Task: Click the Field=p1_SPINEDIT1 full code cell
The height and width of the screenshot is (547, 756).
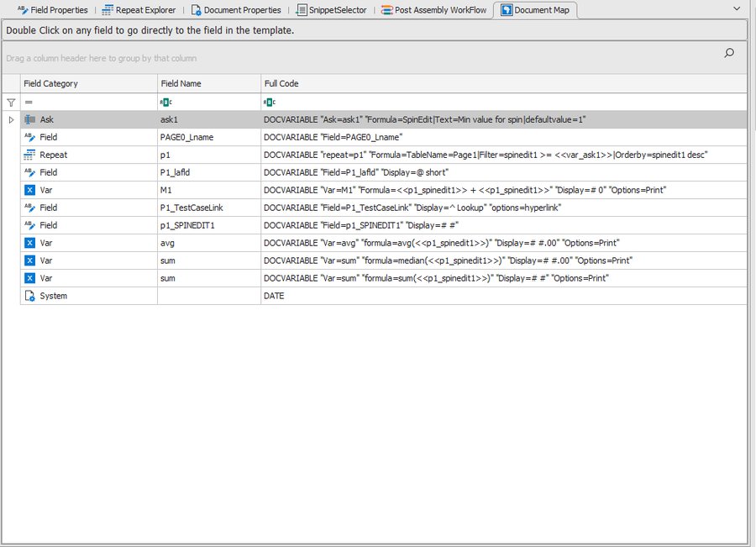Action: click(x=504, y=225)
